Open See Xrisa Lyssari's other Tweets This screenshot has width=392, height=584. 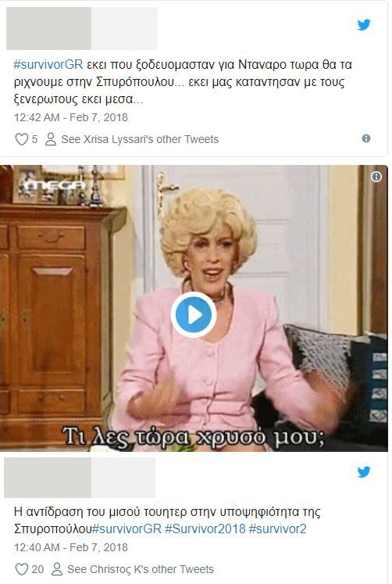pyautogui.click(x=140, y=139)
